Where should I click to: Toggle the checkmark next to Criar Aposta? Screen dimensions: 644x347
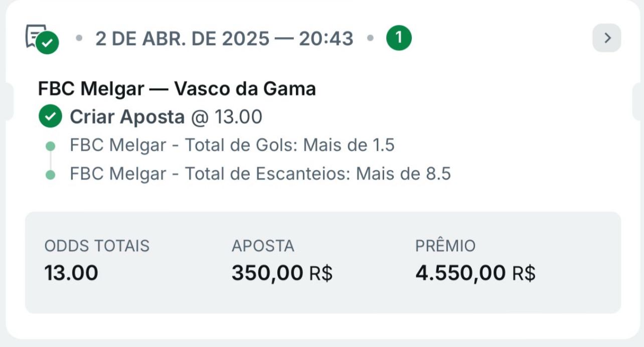tap(50, 116)
